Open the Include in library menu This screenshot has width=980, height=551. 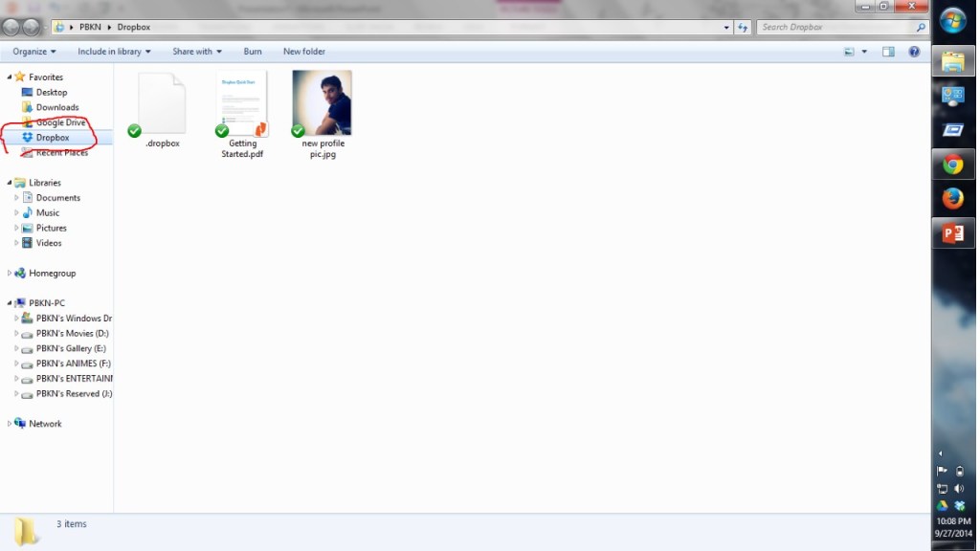(114, 52)
